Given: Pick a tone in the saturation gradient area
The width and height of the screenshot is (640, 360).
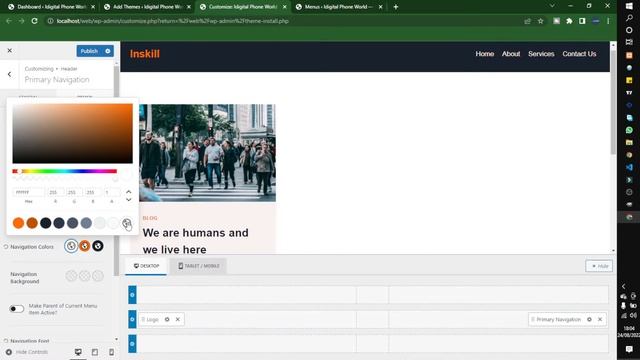Looking at the screenshot, I should coord(72,133).
